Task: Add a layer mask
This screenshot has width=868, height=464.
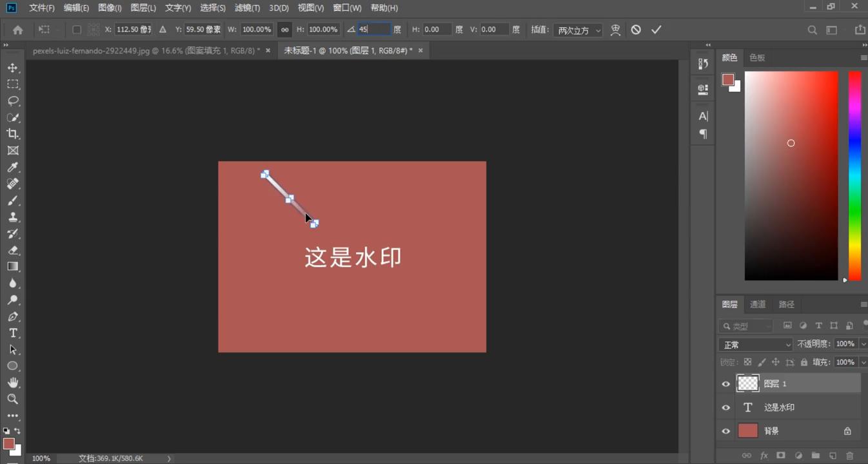Action: pos(781,456)
